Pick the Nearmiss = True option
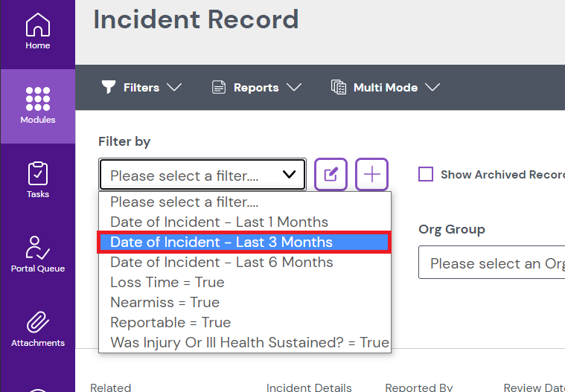This screenshot has width=565, height=392. coord(165,303)
